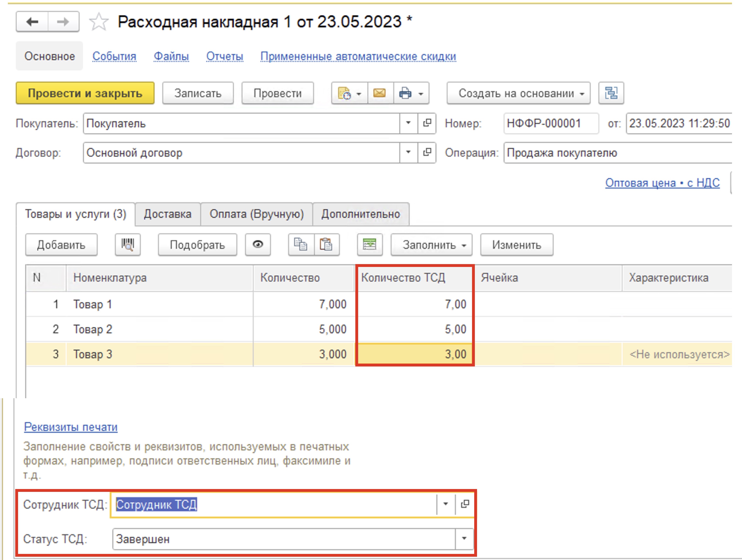Open the Отчеты link

click(x=225, y=56)
